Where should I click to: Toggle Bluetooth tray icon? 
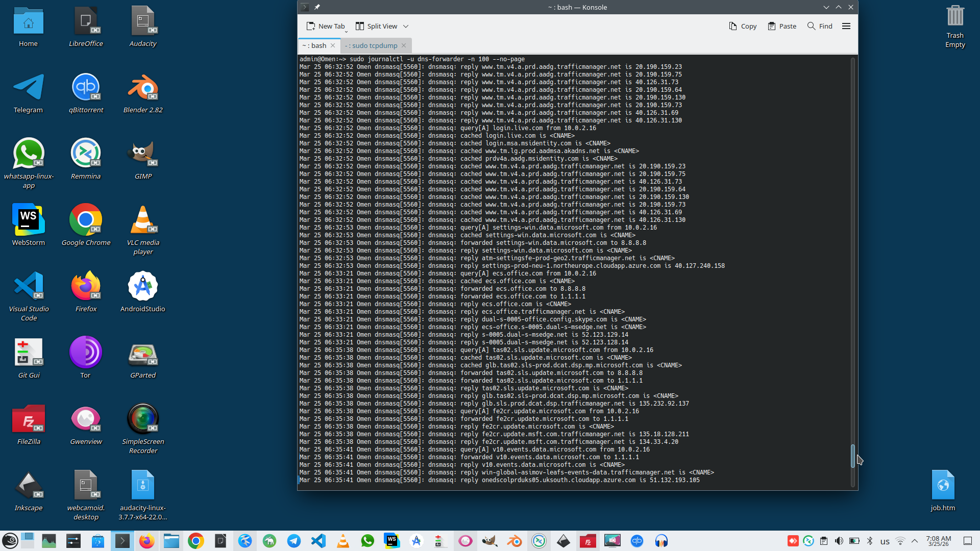[870, 541]
